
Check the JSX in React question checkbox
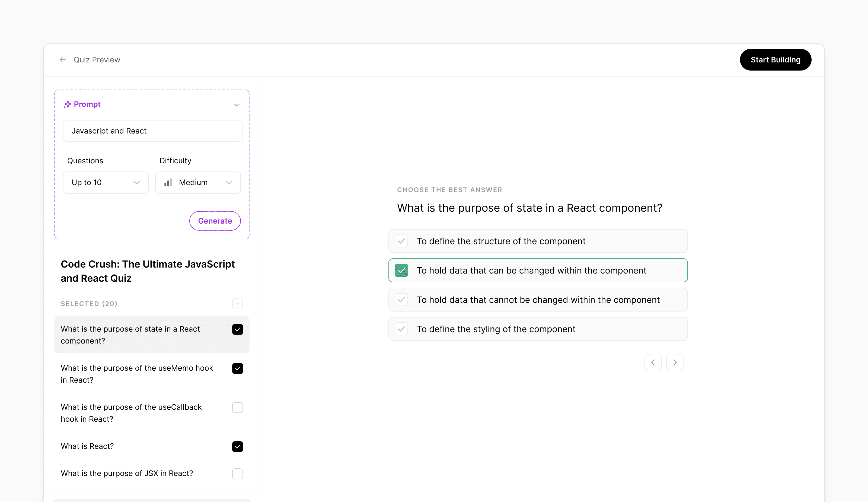[x=237, y=474]
